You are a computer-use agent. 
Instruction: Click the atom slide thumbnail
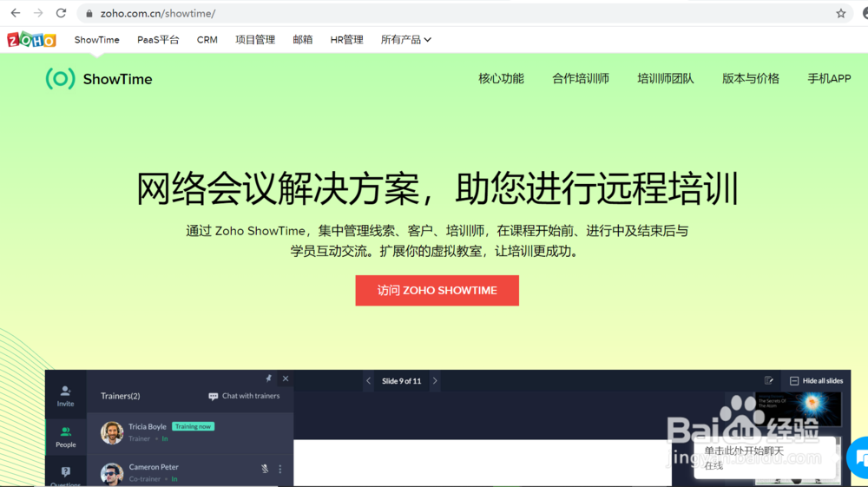pyautogui.click(x=799, y=409)
